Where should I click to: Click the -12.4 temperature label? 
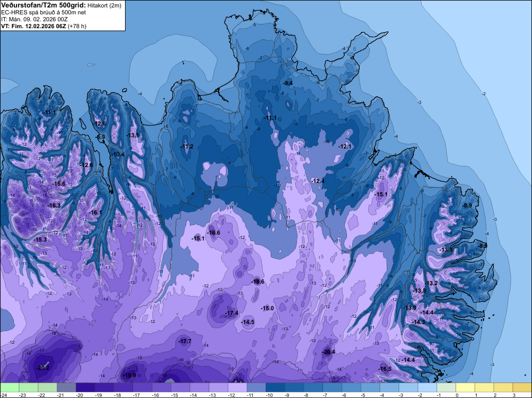click(318, 181)
